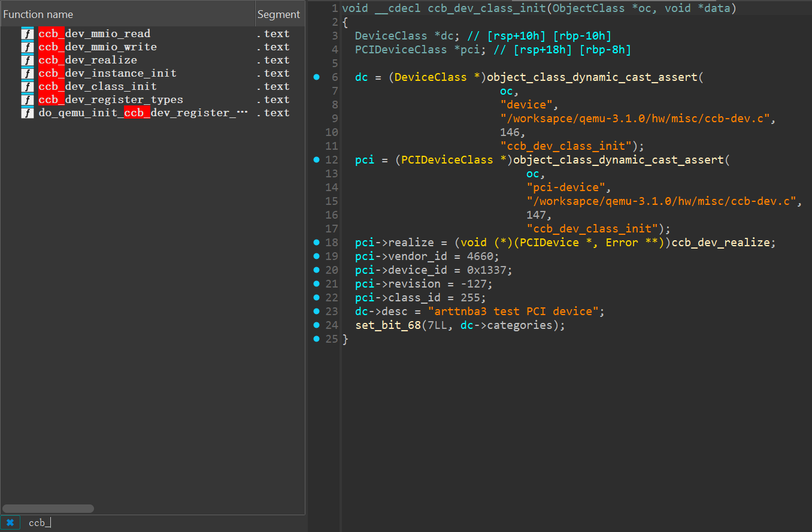
Task: Click the "arttnba3 test PCI device" string literal
Action: pyautogui.click(x=513, y=312)
